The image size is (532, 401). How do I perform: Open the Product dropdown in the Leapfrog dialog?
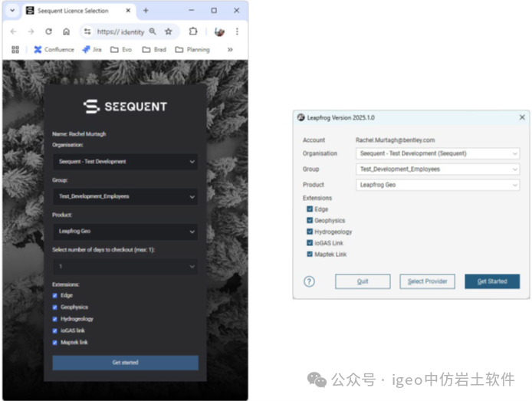(x=438, y=185)
